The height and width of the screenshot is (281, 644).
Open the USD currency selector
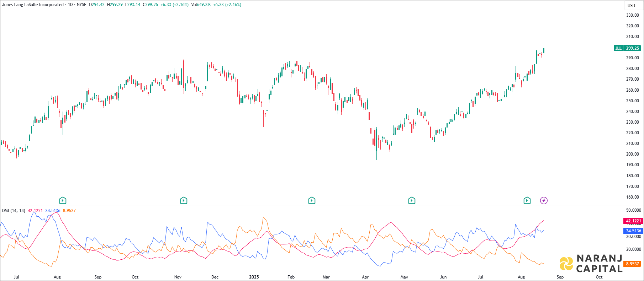click(x=631, y=5)
